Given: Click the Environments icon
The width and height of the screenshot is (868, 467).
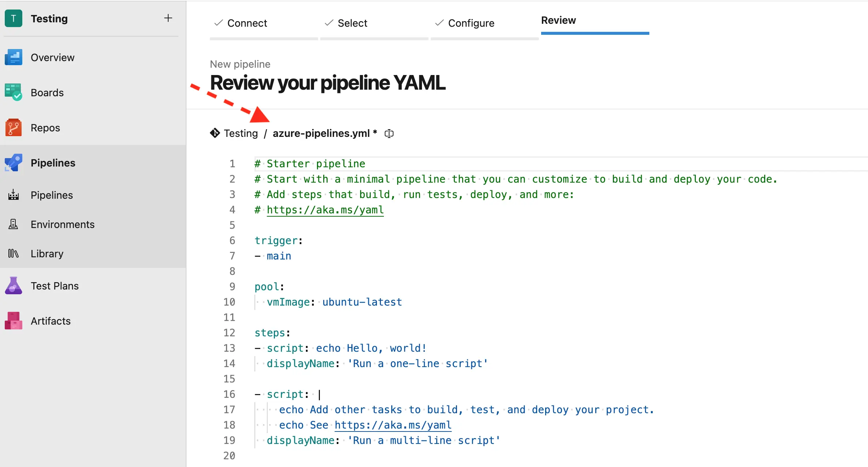Looking at the screenshot, I should click(14, 224).
